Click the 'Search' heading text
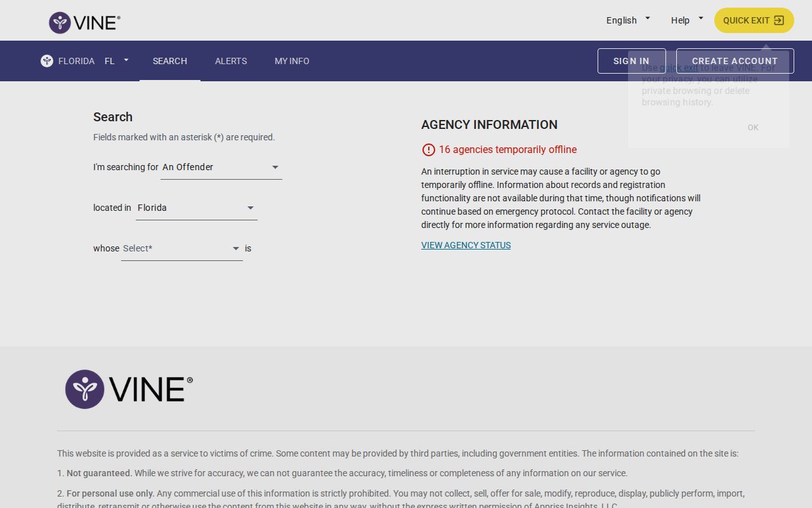Viewport: 812px width, 508px height. [113, 117]
